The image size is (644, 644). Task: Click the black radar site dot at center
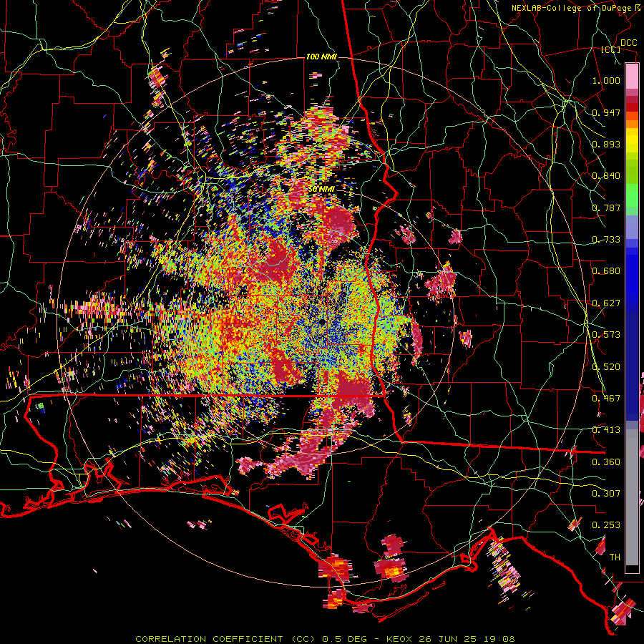pos(322,322)
